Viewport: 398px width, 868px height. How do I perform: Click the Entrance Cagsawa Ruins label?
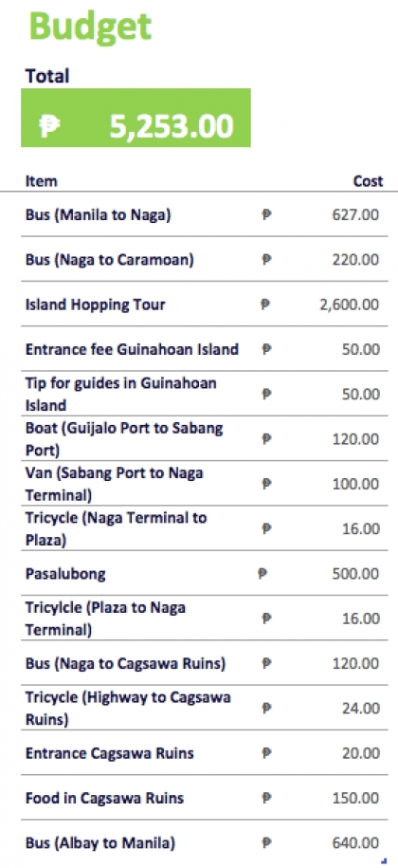[x=110, y=753]
